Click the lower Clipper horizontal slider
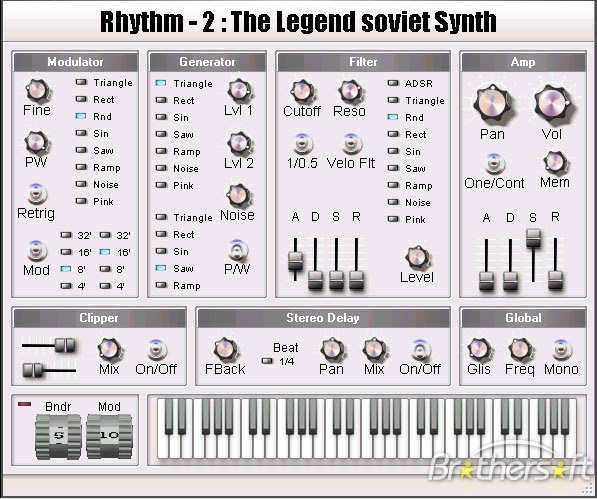 coord(33,370)
